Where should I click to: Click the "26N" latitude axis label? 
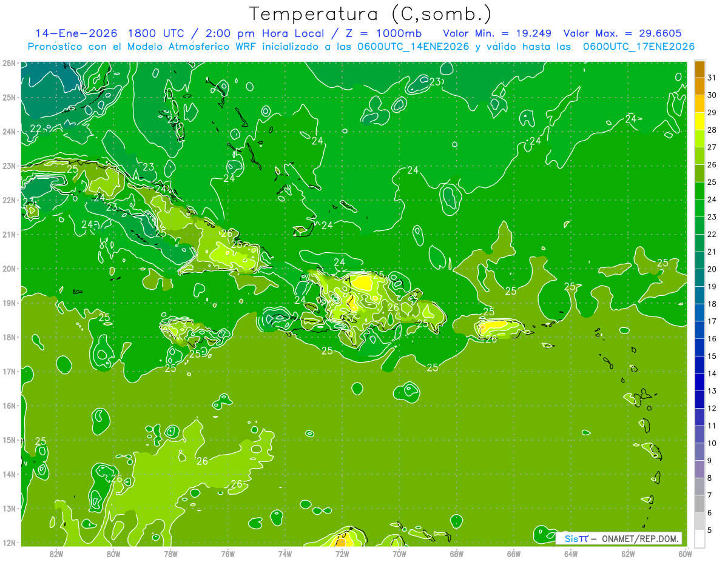pyautogui.click(x=8, y=63)
